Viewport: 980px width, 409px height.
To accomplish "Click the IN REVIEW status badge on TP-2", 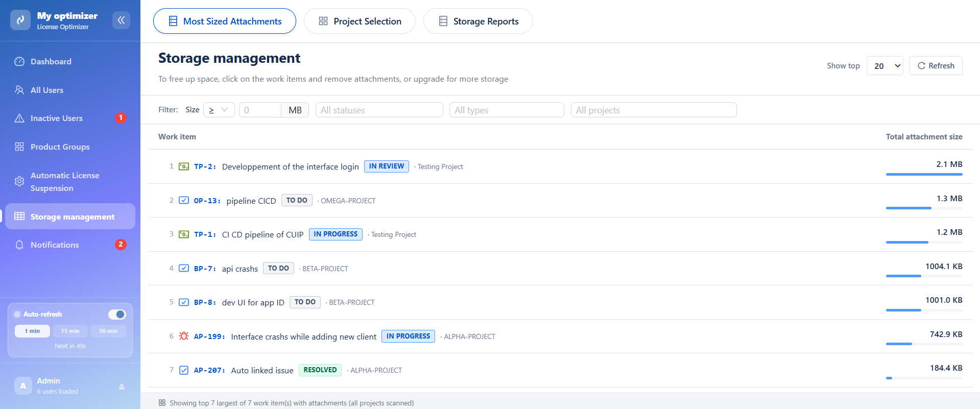I will tap(387, 166).
